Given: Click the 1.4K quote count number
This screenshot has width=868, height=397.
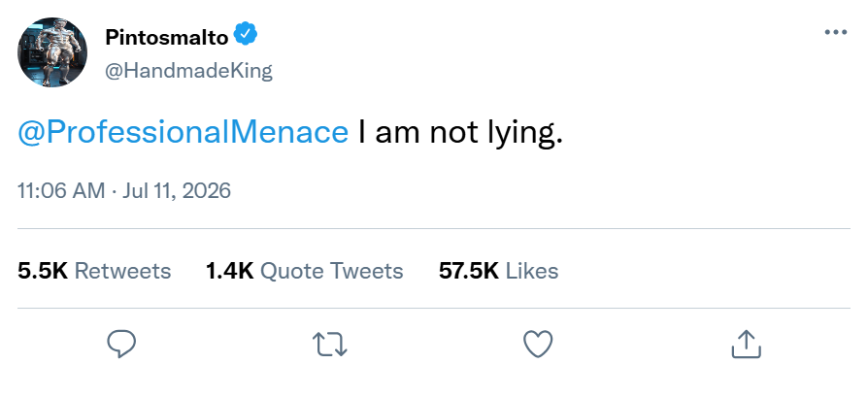Looking at the screenshot, I should [230, 271].
